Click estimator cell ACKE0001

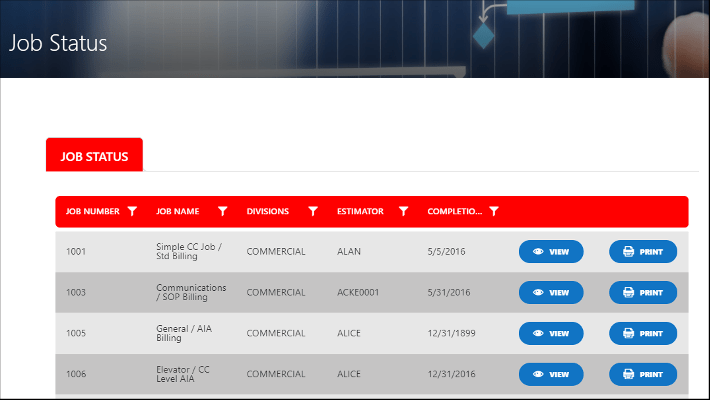tap(358, 292)
